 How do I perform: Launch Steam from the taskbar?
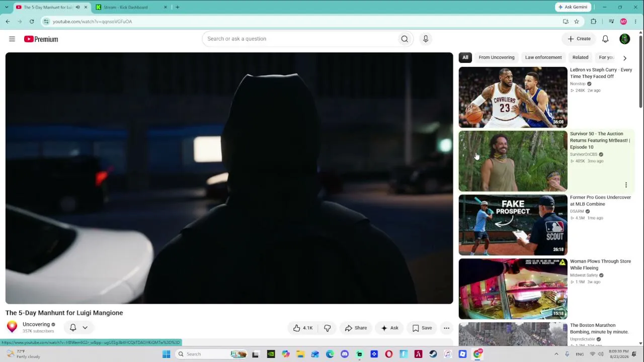(433, 354)
